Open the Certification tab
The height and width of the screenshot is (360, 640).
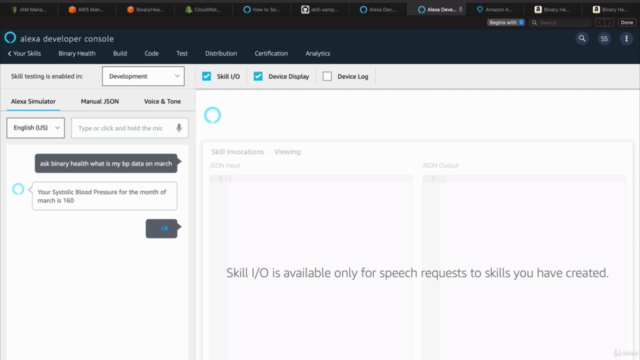coord(271,53)
